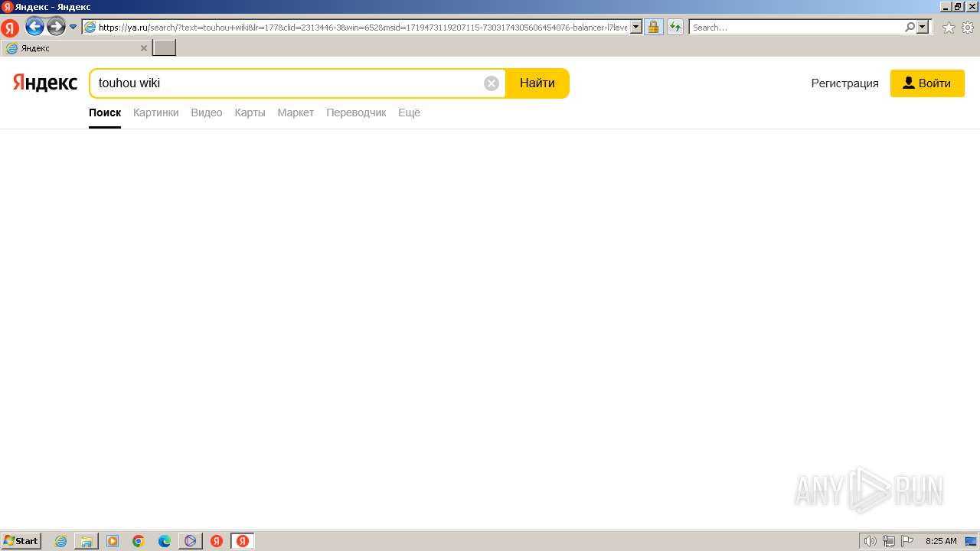Open the Start menu
Viewport: 980px width, 551px height.
(x=21, y=541)
